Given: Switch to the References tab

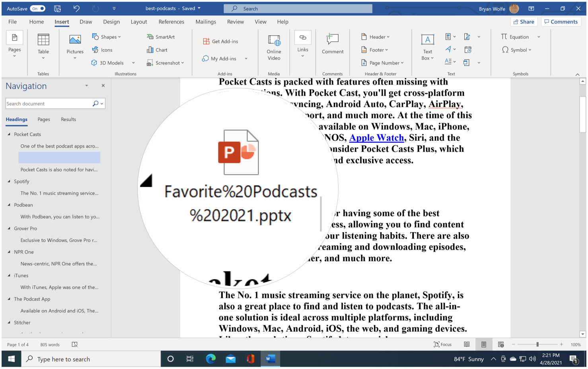Looking at the screenshot, I should point(171,22).
